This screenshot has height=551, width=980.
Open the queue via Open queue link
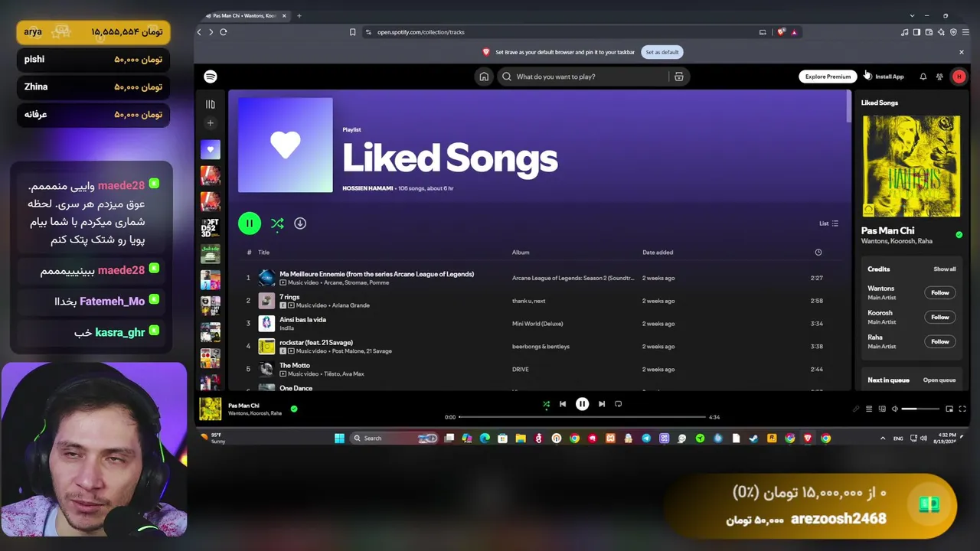[x=939, y=380]
